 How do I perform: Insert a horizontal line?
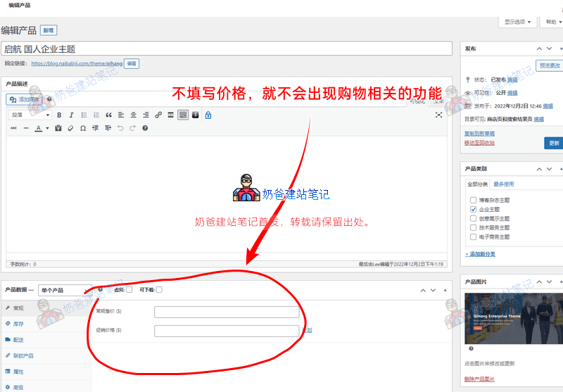coord(26,128)
